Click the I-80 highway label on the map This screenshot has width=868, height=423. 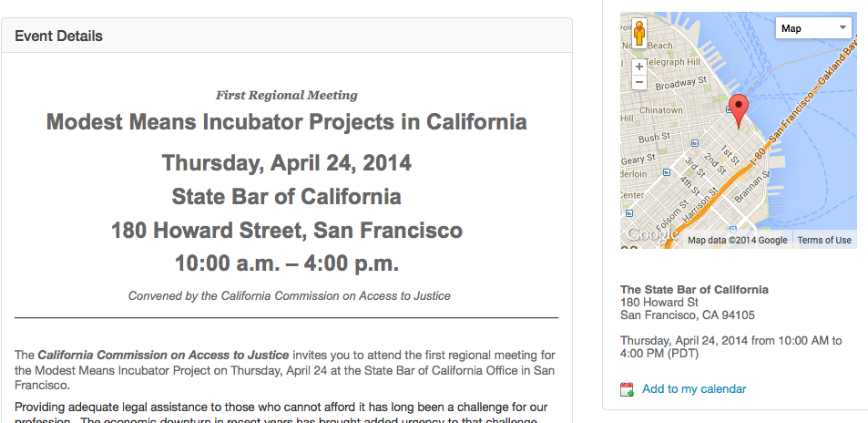757,158
